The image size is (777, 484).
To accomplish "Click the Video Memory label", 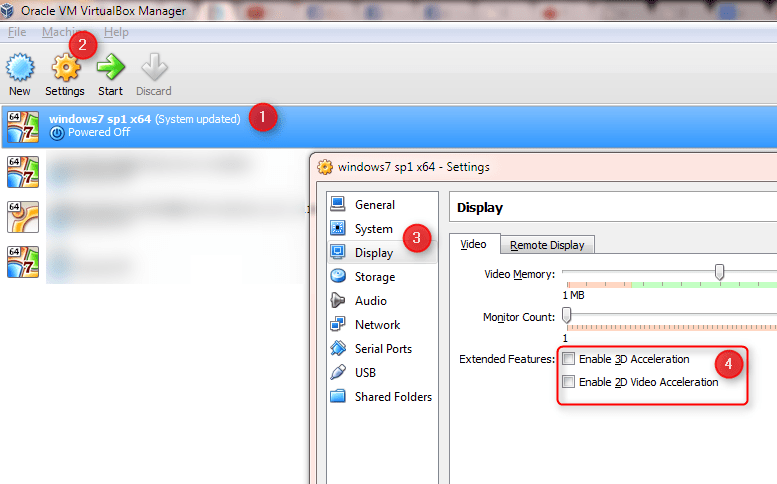I will 519,274.
